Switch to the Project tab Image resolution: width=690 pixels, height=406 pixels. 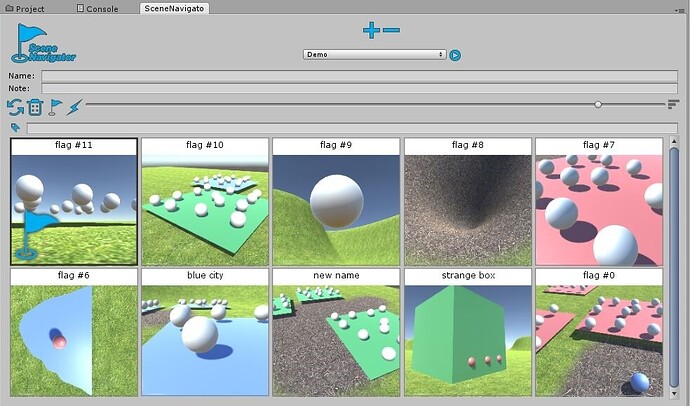tap(25, 8)
